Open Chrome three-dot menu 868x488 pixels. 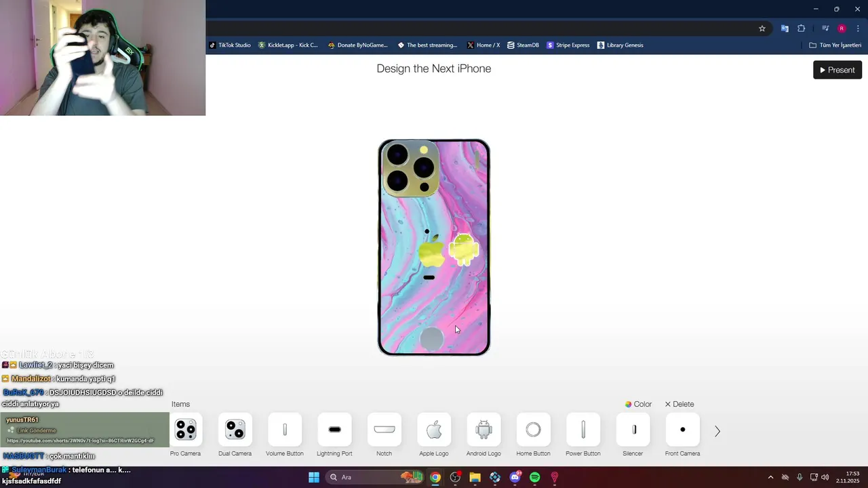(x=858, y=28)
